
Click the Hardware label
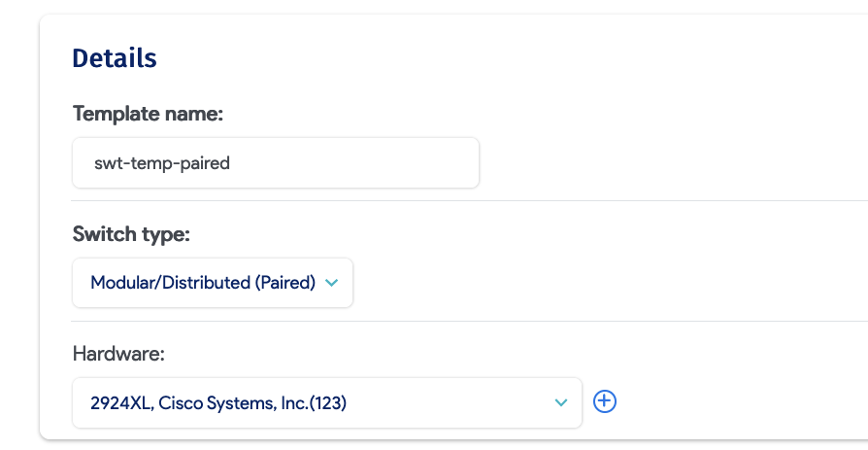pyautogui.click(x=118, y=354)
